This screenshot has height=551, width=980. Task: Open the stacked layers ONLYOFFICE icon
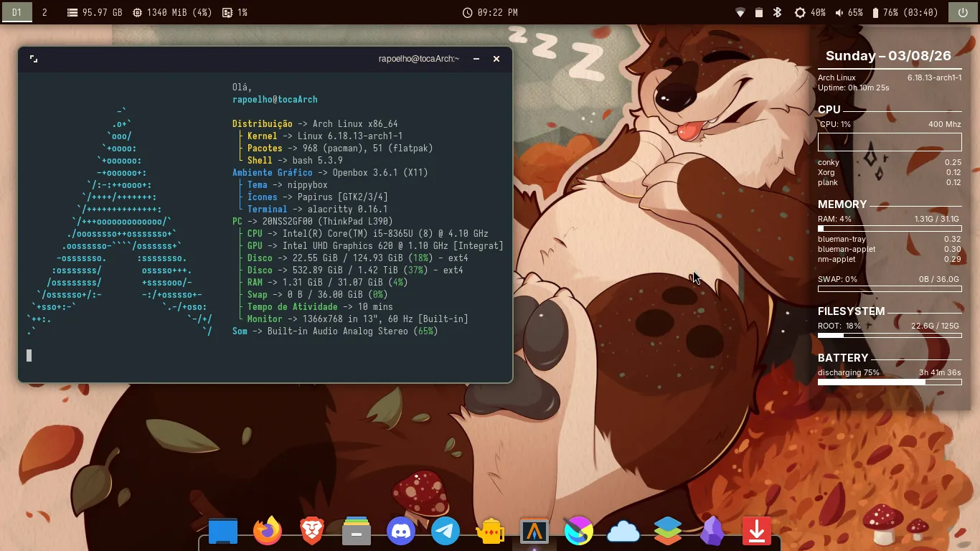pos(668,532)
